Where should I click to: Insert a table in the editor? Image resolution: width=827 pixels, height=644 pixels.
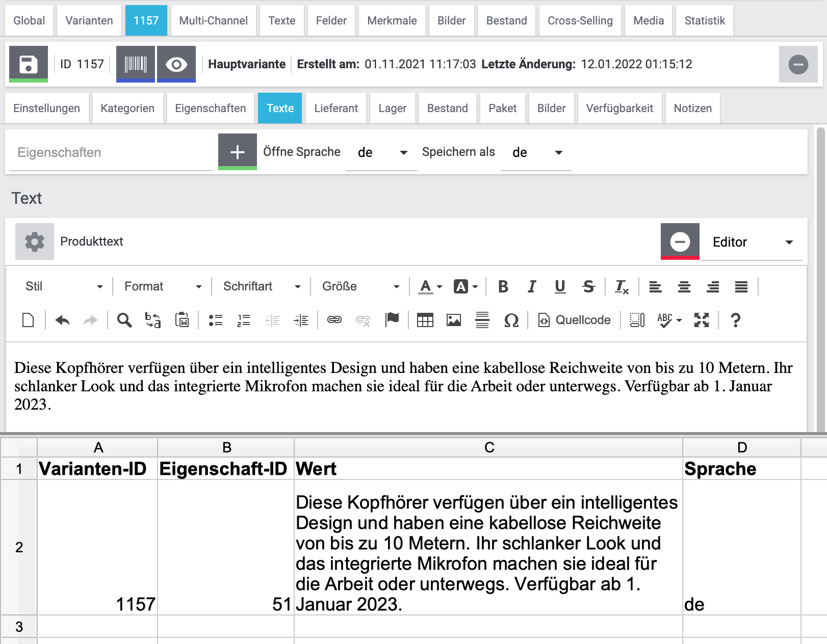tap(425, 320)
